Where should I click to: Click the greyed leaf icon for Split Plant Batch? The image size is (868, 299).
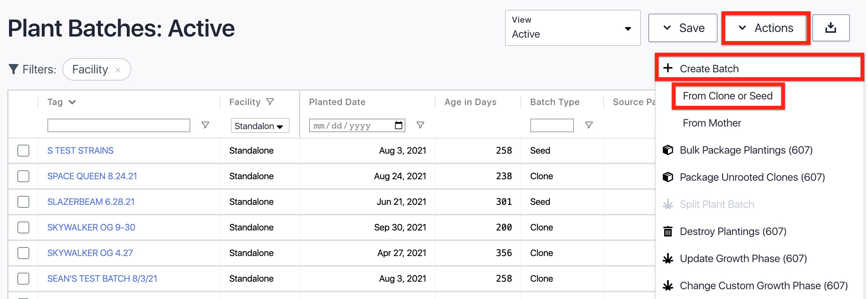click(668, 204)
